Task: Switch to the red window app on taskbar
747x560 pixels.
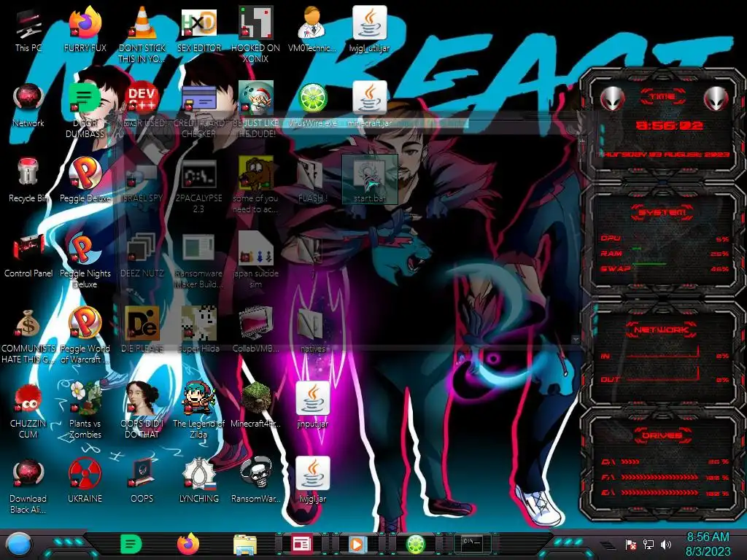Action: pos(301,544)
